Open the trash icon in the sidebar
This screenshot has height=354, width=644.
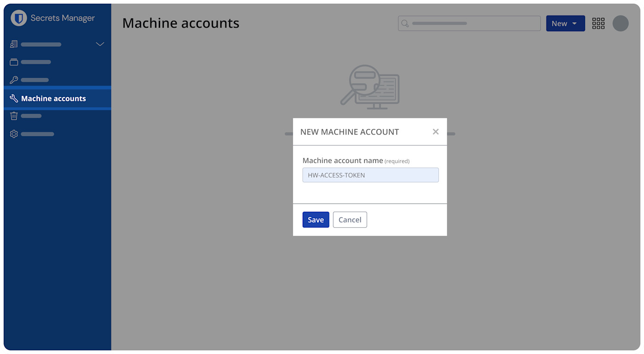(13, 116)
